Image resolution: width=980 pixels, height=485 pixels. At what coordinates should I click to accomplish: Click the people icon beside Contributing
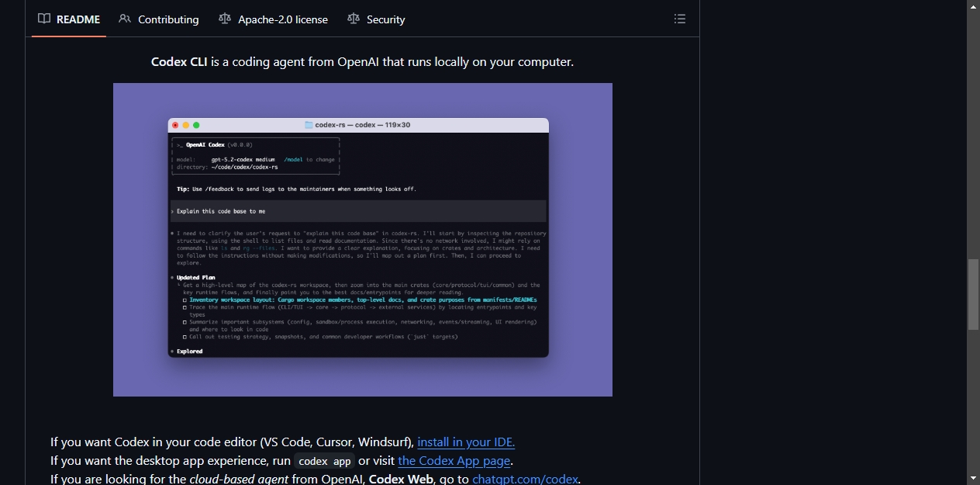click(125, 19)
